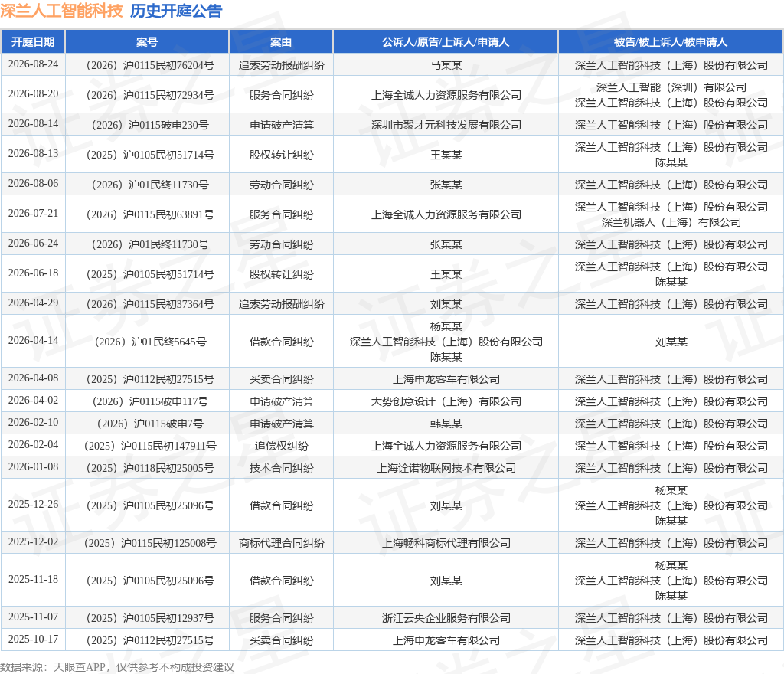Screen dimensions: 784x674
Task: Click the 数据来源 天眼查APP footer text
Action: (x=117, y=667)
